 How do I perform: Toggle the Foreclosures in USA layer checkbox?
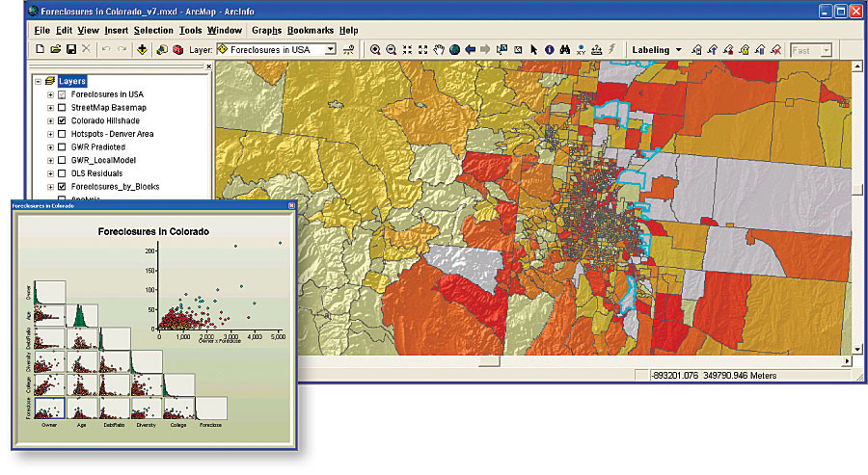[62, 94]
